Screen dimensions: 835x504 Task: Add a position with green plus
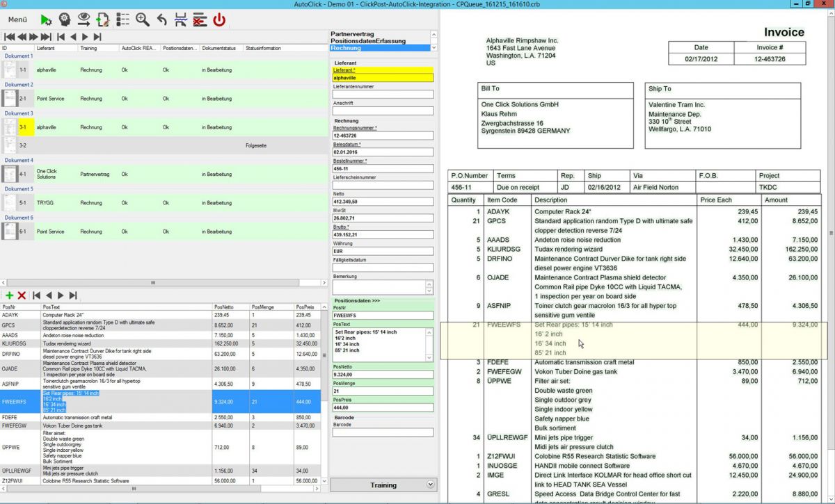(x=9, y=295)
